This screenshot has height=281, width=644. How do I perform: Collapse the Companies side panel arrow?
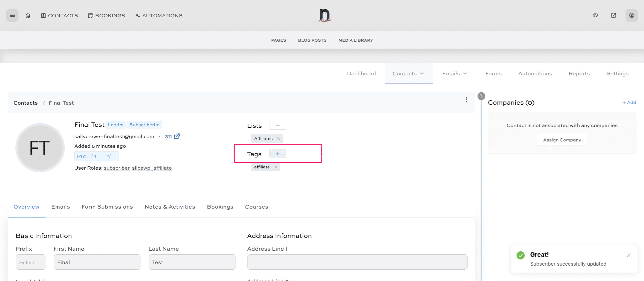point(481,96)
